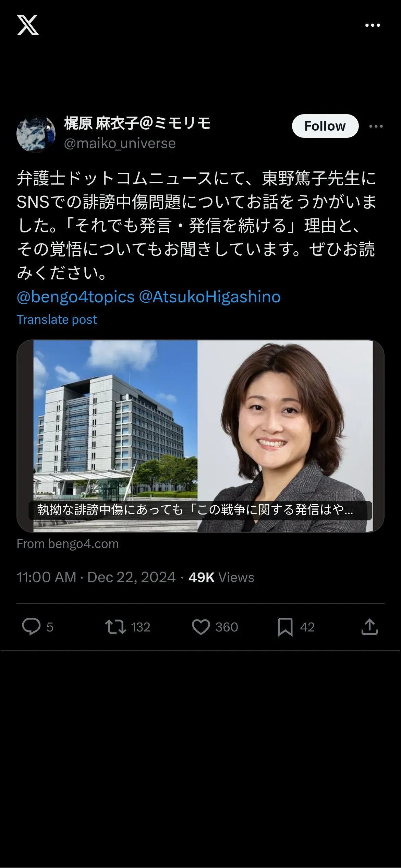The height and width of the screenshot is (868, 401).
Task: Bookmark the post with ribbon icon
Action: (x=285, y=627)
